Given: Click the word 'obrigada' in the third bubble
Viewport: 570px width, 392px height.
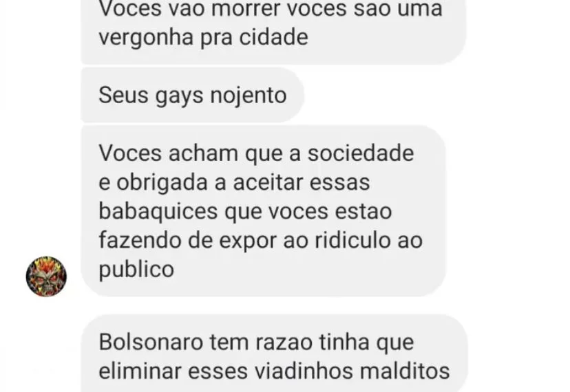Looking at the screenshot, I should (x=162, y=183).
